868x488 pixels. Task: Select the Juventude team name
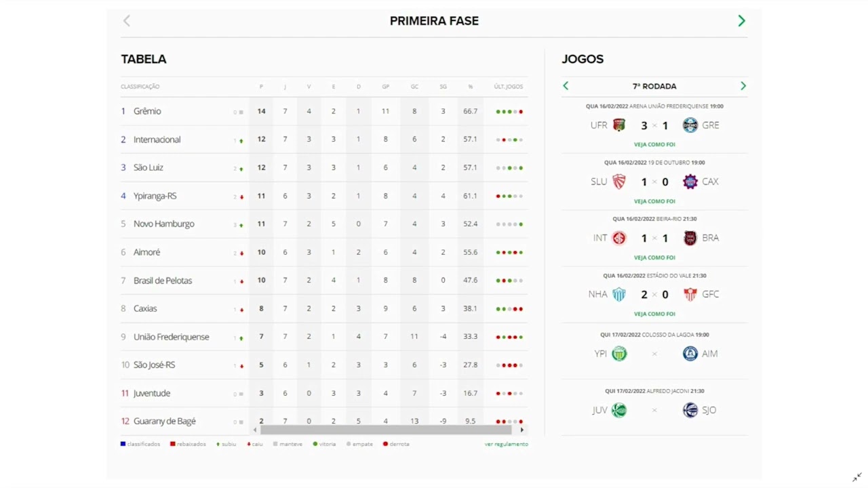[152, 393]
